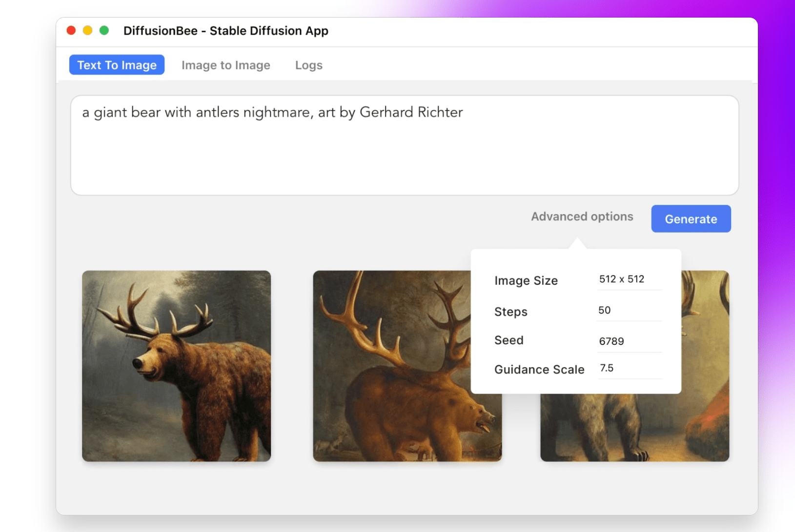Minimize the window using the yellow button
The image size is (795, 532).
(88, 31)
